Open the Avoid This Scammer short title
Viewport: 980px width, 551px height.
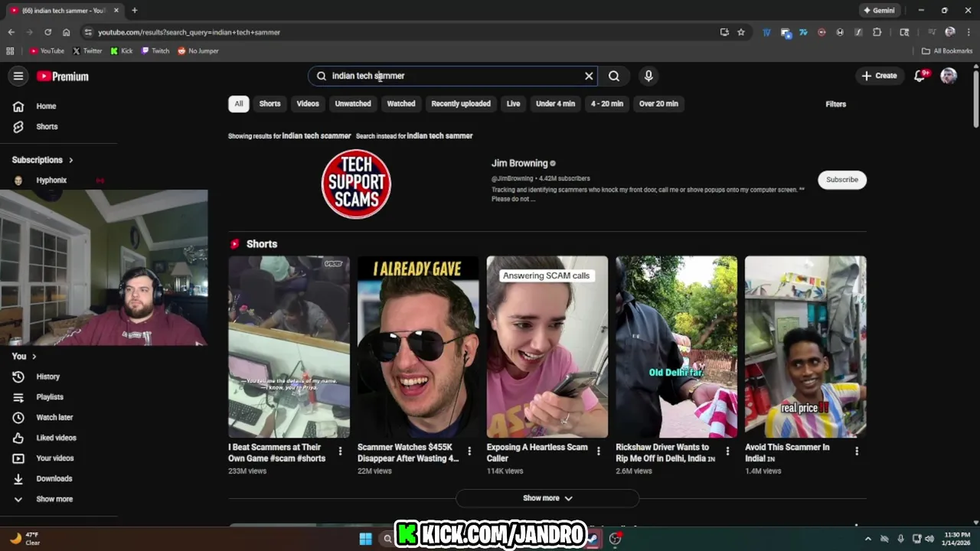pos(787,452)
